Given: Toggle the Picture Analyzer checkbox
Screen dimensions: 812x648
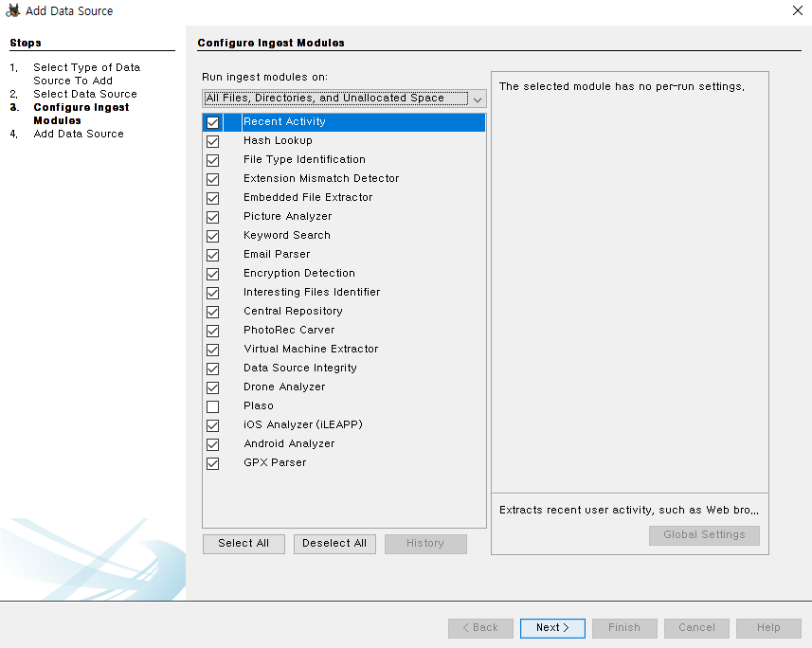Looking at the screenshot, I should point(213,217).
